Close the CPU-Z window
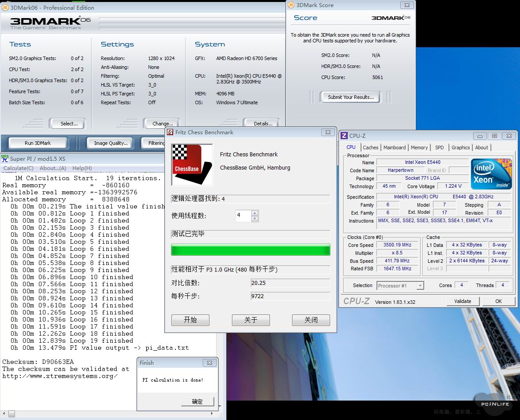Viewport: 520px width, 420px height. click(x=509, y=136)
